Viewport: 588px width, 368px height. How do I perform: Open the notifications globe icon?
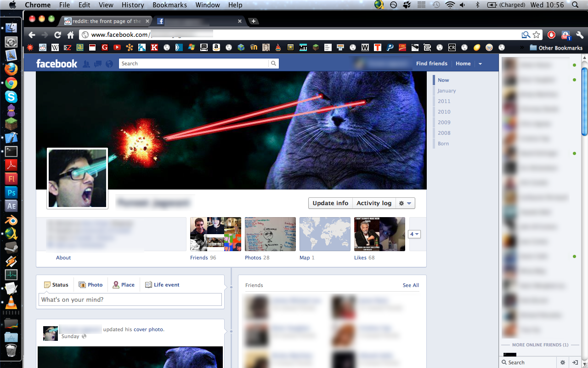(x=109, y=64)
